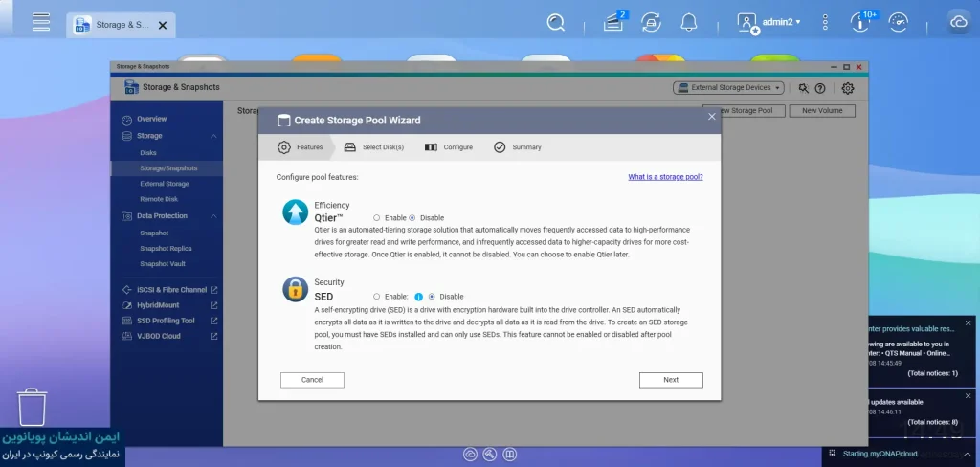Open the three-dot More options menu
The image size is (980, 467).
[825, 23]
